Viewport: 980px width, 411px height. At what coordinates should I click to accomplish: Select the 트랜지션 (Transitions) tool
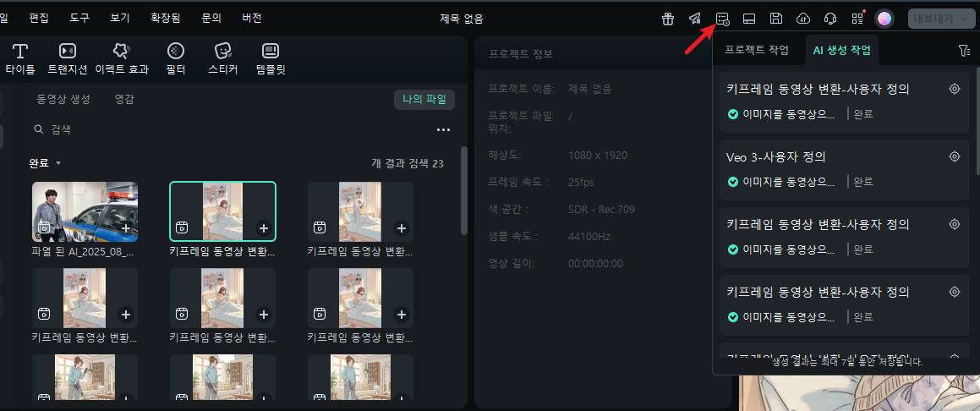pyautogui.click(x=67, y=59)
